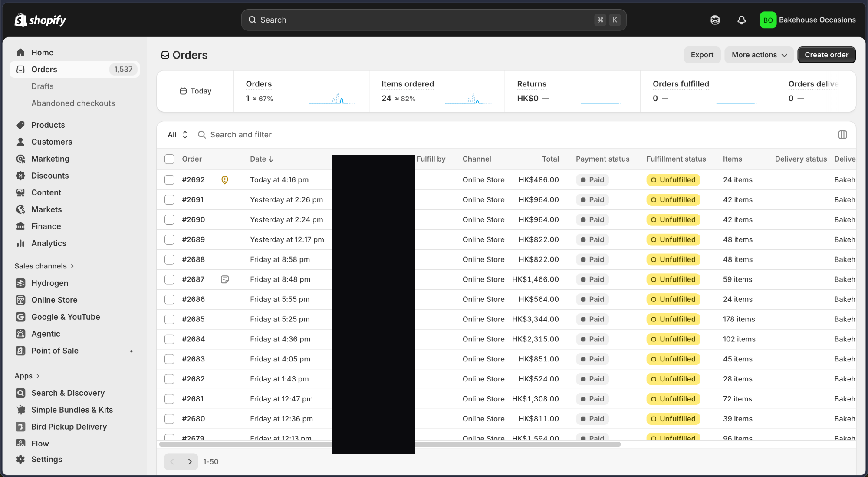Screen dimensions: 868x477
Task: Click the Marketing target icon
Action: pos(20,159)
